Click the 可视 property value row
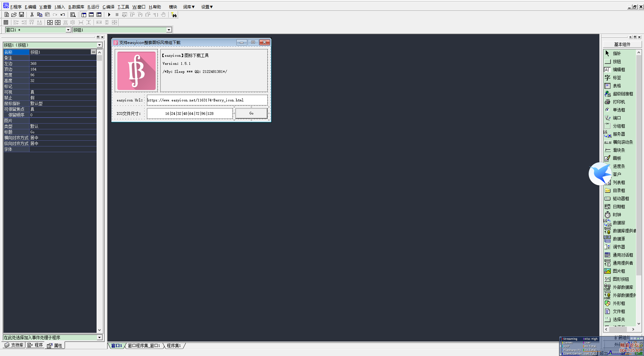644x356 pixels. (x=63, y=92)
